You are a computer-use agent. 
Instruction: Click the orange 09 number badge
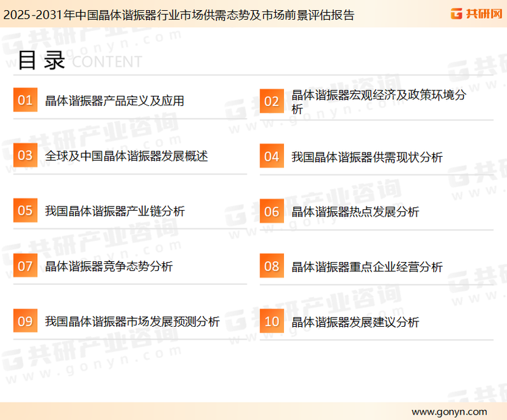25,321
